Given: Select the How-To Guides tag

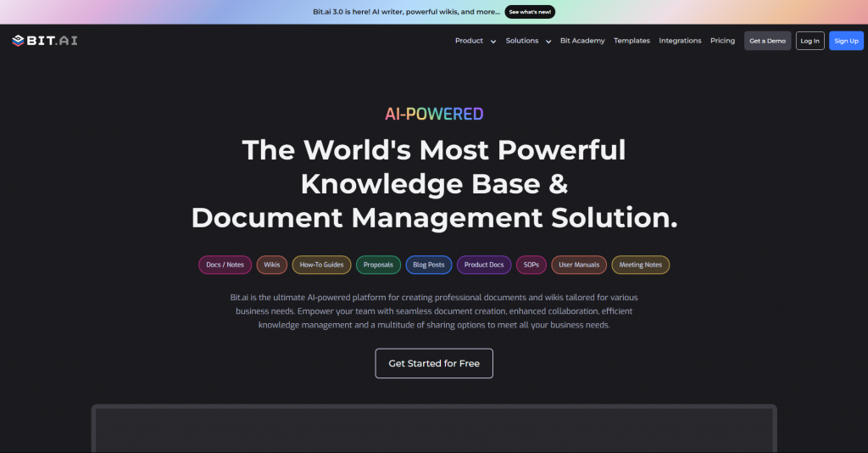Looking at the screenshot, I should 321,265.
